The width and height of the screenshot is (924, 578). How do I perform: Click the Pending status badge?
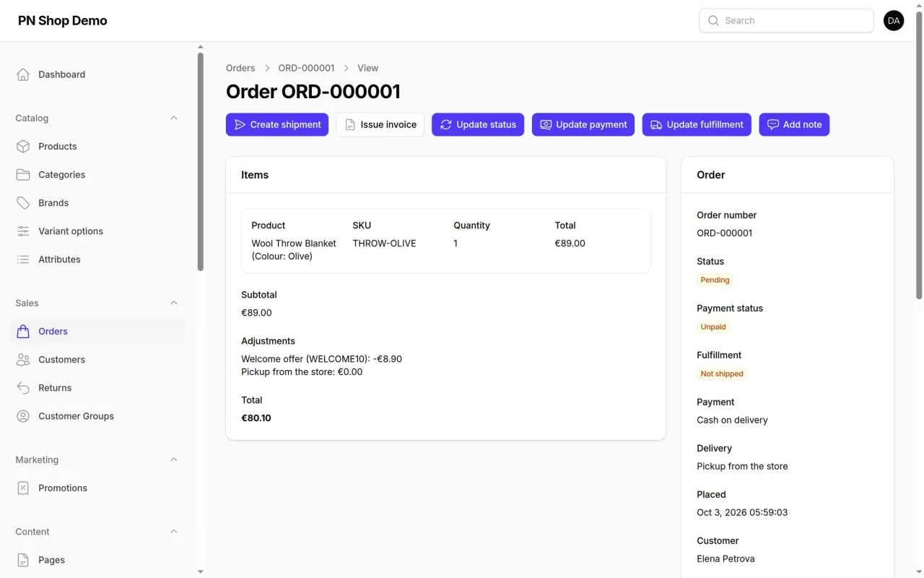tap(715, 280)
